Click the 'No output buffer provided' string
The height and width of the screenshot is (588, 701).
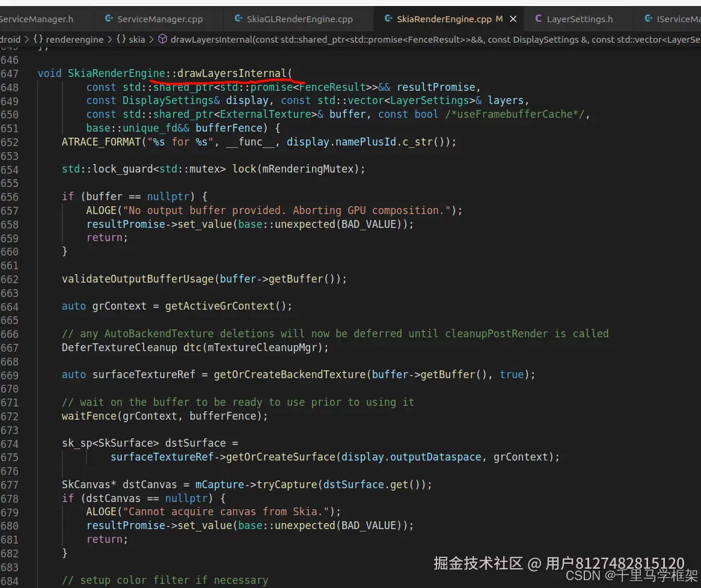287,210
